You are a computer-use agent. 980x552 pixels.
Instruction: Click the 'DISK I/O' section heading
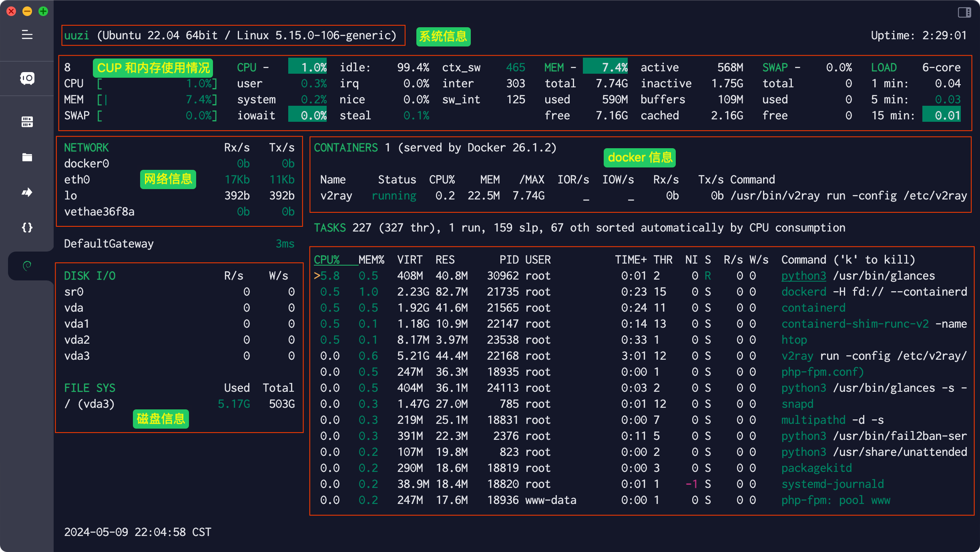[90, 276]
